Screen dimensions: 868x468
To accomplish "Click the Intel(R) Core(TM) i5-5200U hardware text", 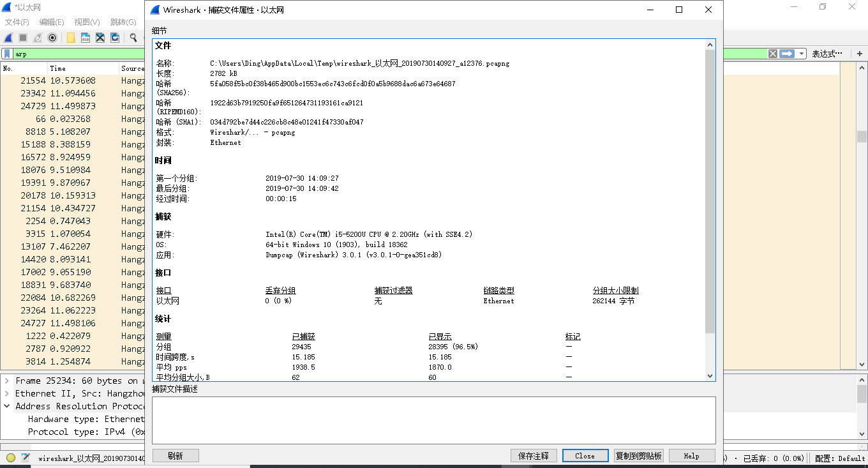I will (x=369, y=234).
